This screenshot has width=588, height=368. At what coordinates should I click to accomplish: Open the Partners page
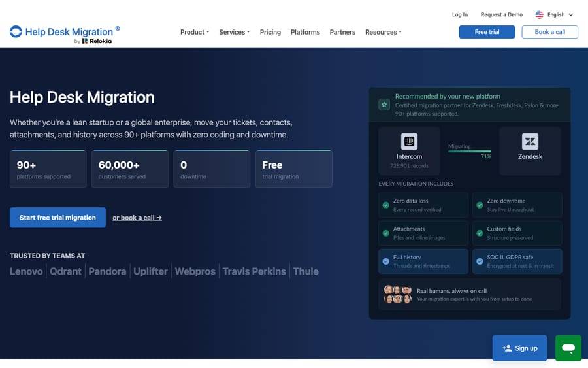(342, 32)
